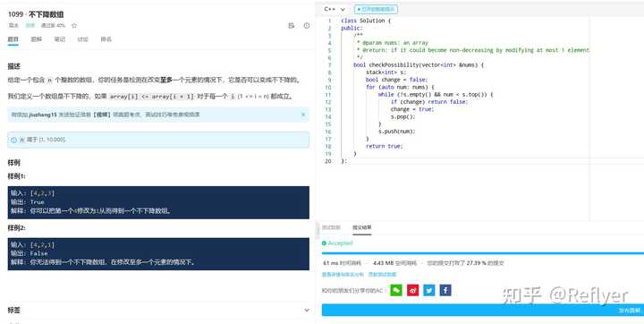Select the submission result tab
Screen dimensions: 644x324
pos(362,227)
